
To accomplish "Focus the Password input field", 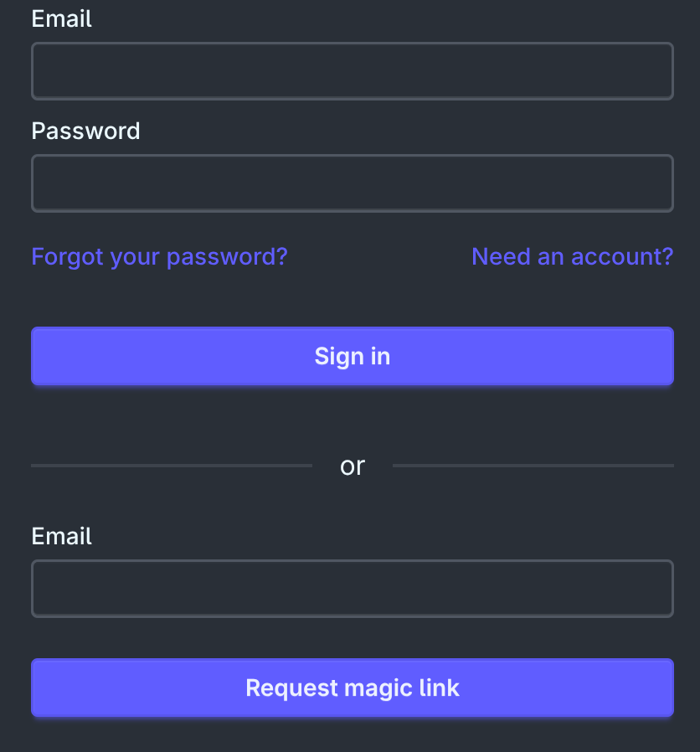I will [x=352, y=183].
